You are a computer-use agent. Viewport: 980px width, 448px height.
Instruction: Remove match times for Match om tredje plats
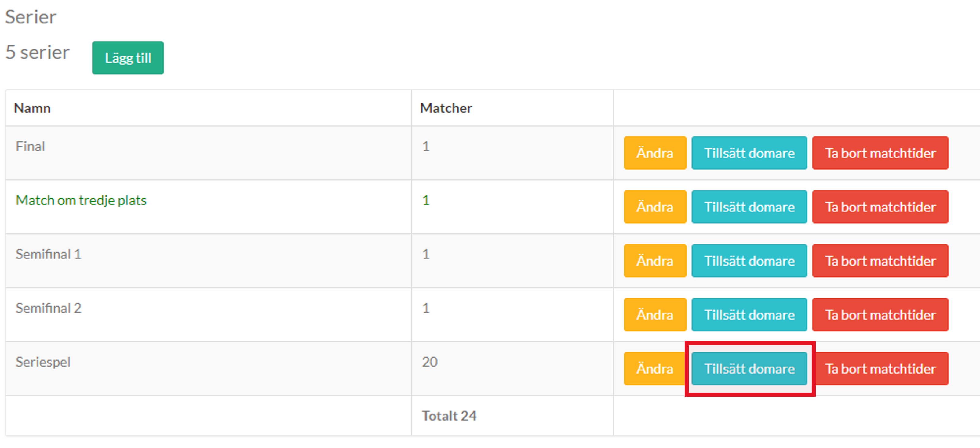click(x=880, y=207)
